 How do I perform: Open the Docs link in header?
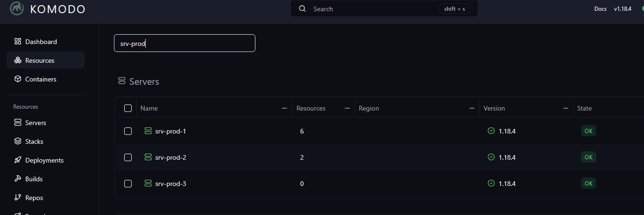(600, 9)
